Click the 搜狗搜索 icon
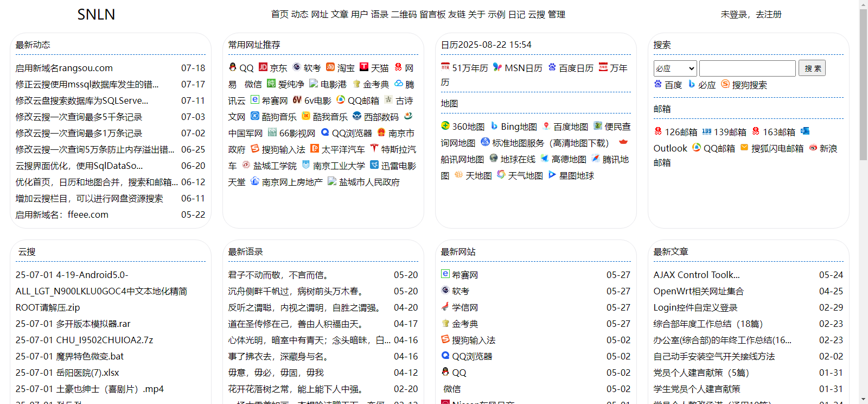This screenshot has height=404, width=868. tap(725, 84)
